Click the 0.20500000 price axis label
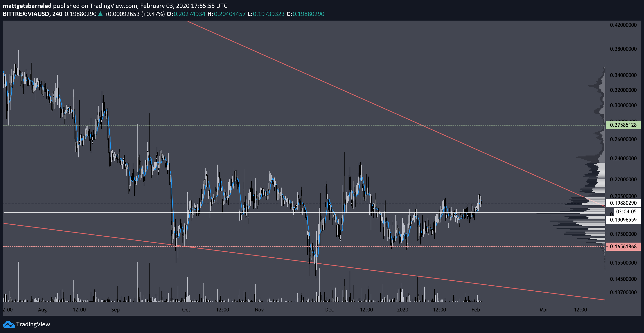 coord(623,196)
